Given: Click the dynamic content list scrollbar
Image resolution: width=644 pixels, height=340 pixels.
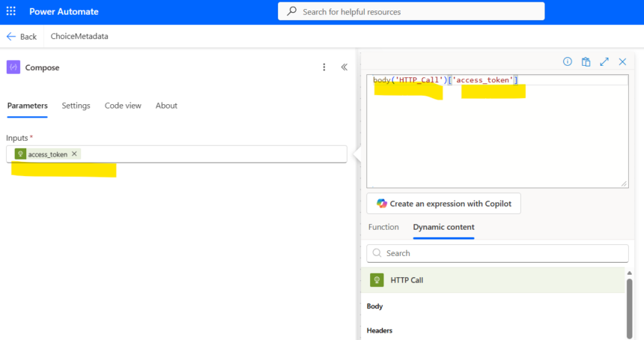Looking at the screenshot, I should [x=629, y=307].
